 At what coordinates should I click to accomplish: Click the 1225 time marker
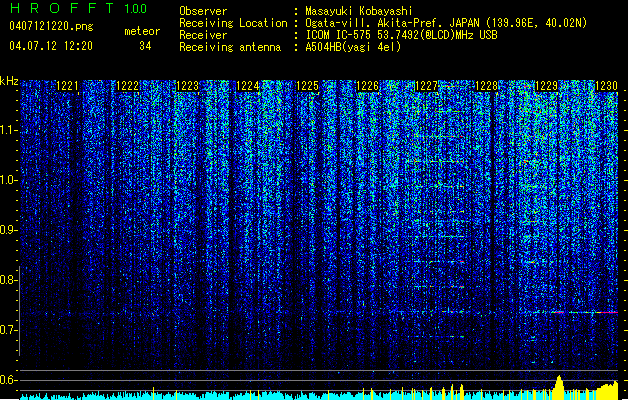point(307,86)
